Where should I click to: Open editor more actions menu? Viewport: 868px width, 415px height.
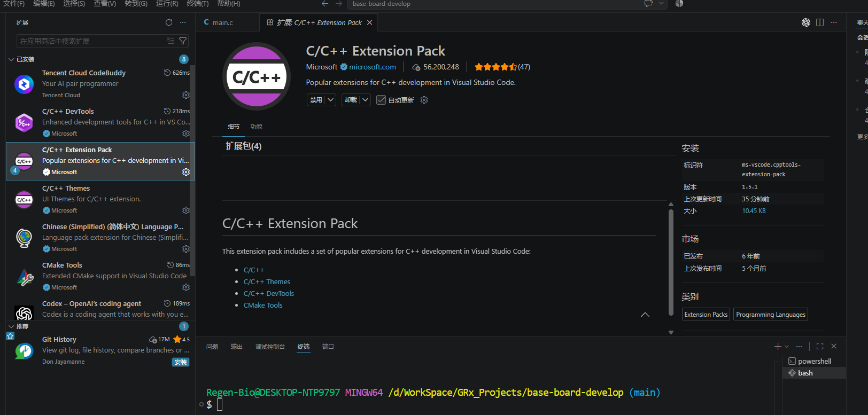point(834,22)
